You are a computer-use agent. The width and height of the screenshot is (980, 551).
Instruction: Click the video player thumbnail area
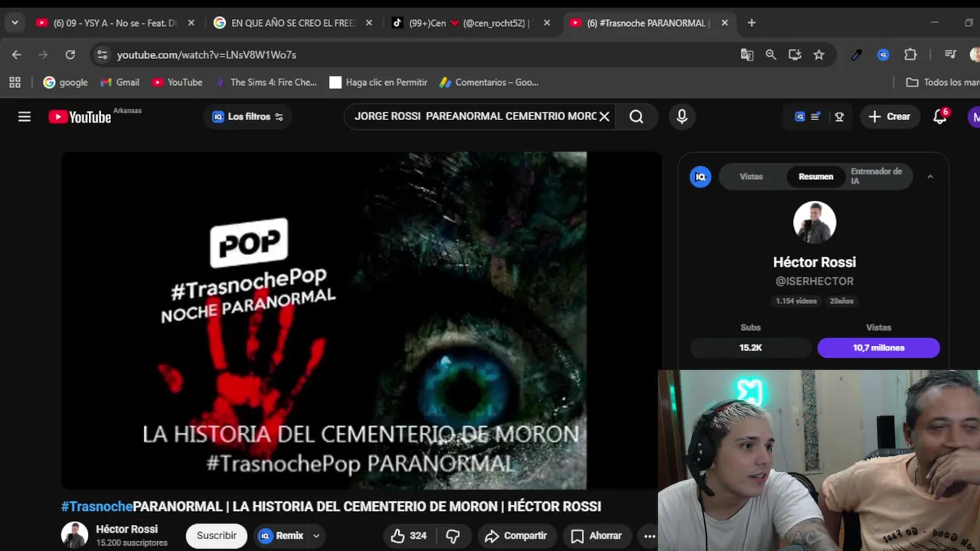361,320
